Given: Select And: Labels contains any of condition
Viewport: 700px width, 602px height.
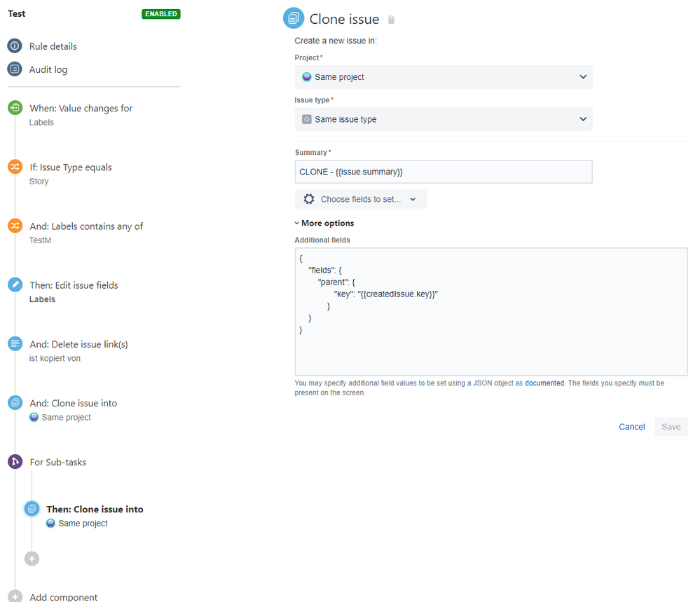Looking at the screenshot, I should pyautogui.click(x=86, y=226).
